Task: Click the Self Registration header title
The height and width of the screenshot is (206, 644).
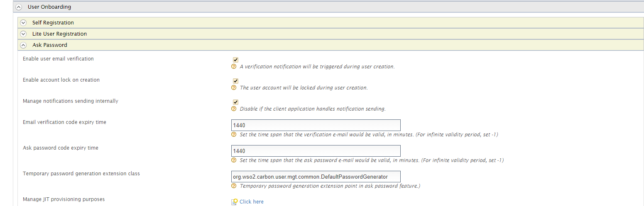Action: tap(53, 23)
